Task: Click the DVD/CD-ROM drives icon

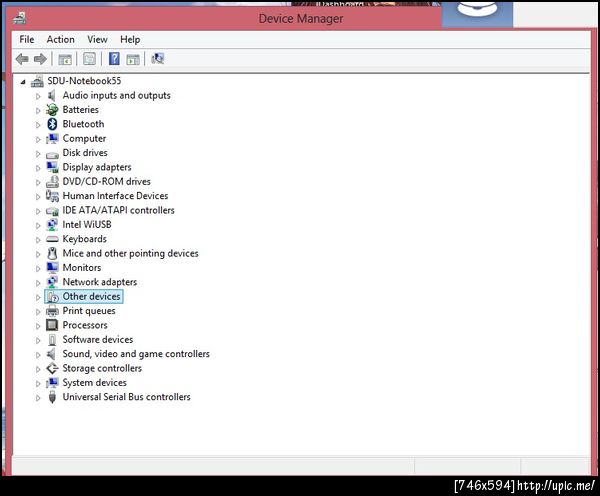Action: click(x=52, y=182)
